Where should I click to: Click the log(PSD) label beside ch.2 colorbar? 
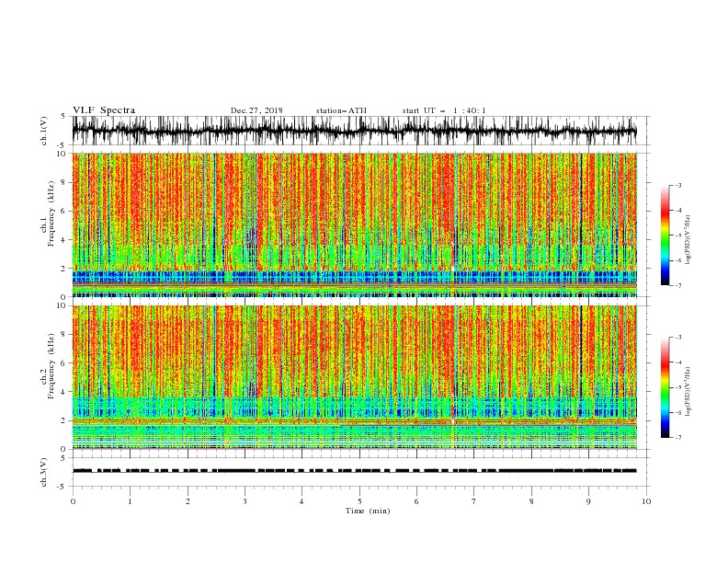688,391
